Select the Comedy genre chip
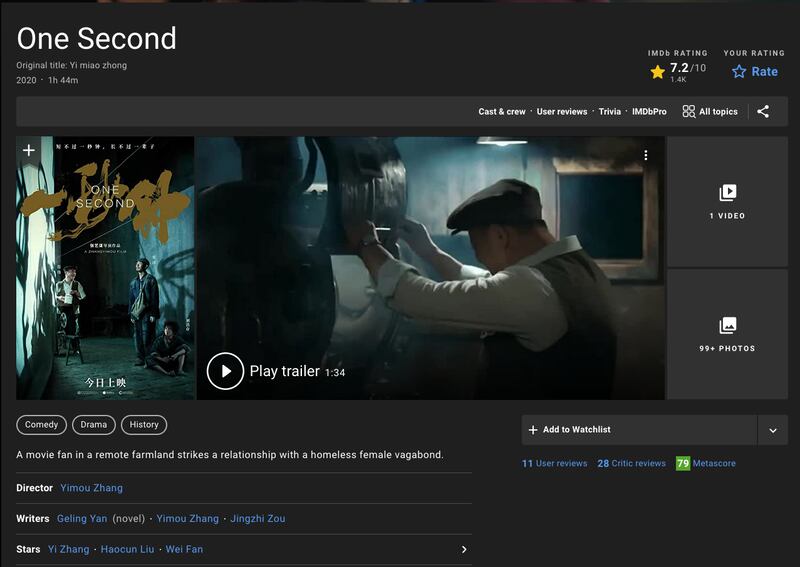 (41, 425)
